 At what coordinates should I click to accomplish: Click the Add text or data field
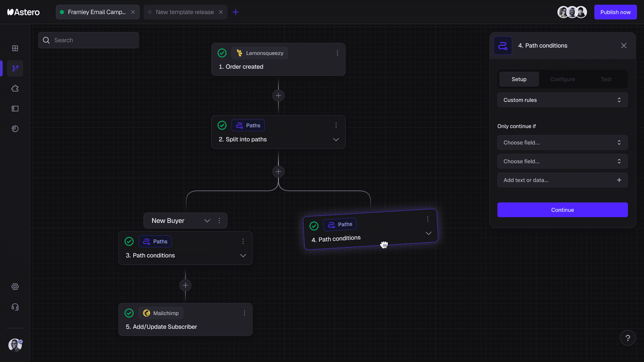562,180
